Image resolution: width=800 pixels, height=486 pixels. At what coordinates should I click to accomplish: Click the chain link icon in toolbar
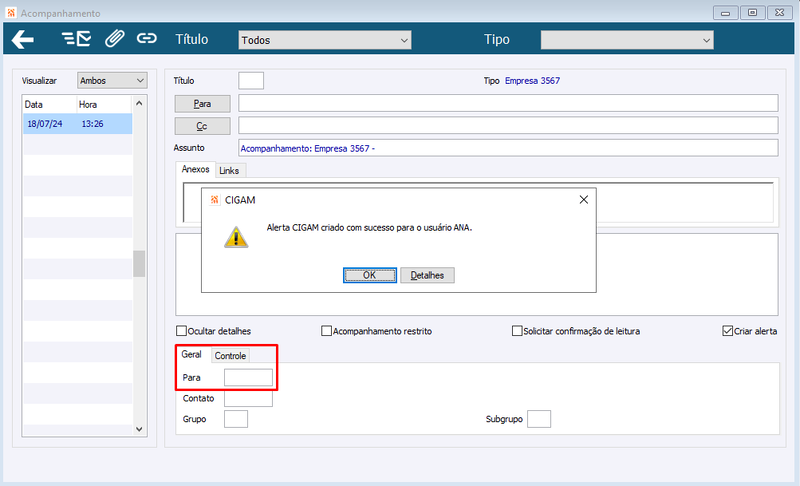point(146,38)
